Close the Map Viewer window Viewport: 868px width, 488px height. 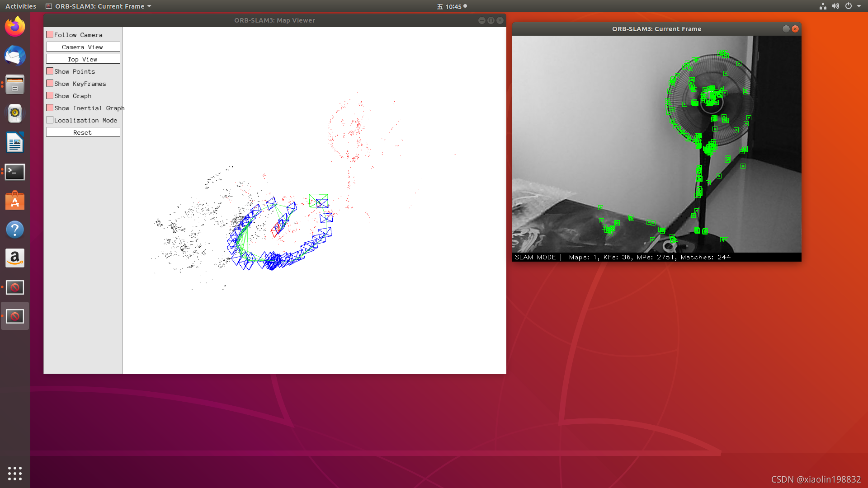[500, 20]
